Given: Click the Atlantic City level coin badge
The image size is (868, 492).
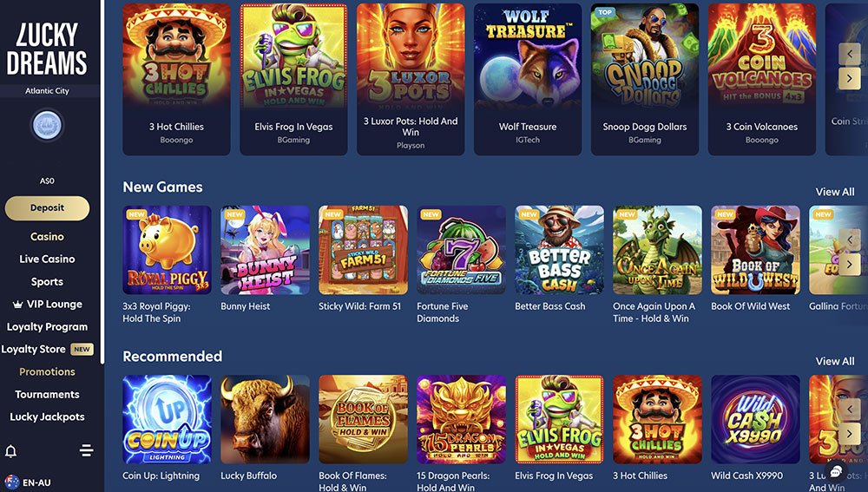Looking at the screenshot, I should 47,125.
